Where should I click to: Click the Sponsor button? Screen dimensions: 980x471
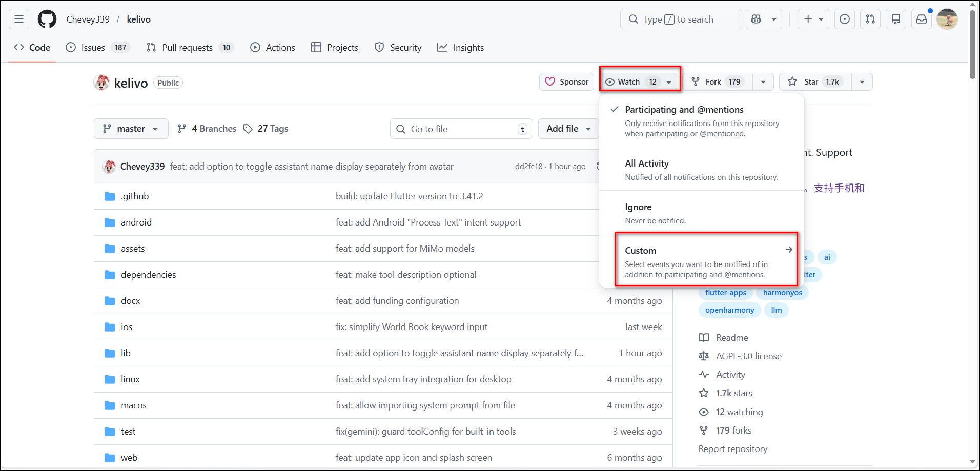(566, 82)
